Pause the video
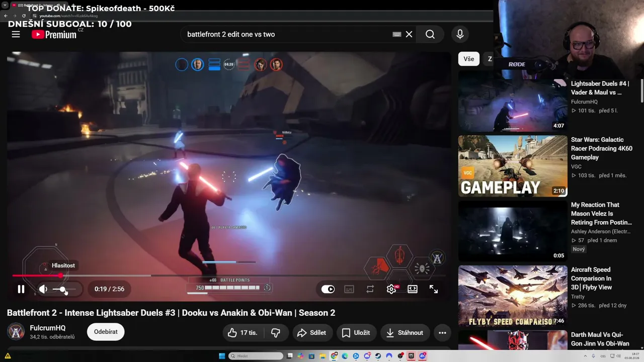Image resolution: width=644 pixels, height=362 pixels. [x=21, y=289]
